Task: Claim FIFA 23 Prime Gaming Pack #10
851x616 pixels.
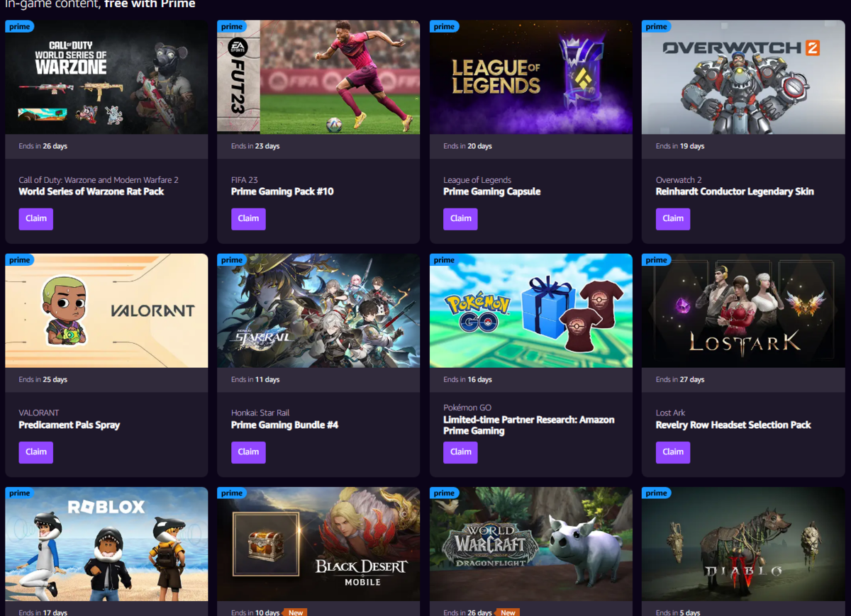Action: [x=248, y=218]
